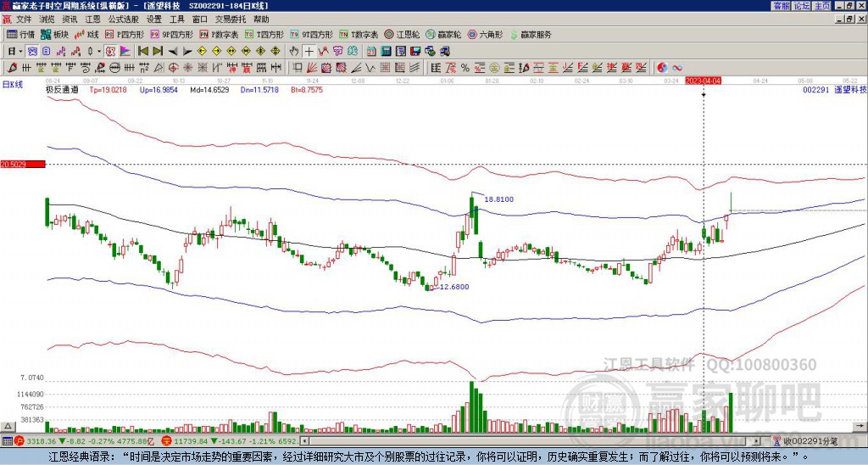Viewport: 868px width, 465px height.
Task: Click the 客服 link in title bar
Action: click(x=781, y=6)
